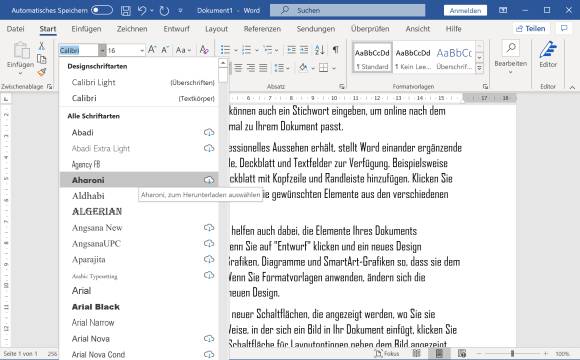Open the Quick Access Toolbar customize arrow

(x=180, y=11)
